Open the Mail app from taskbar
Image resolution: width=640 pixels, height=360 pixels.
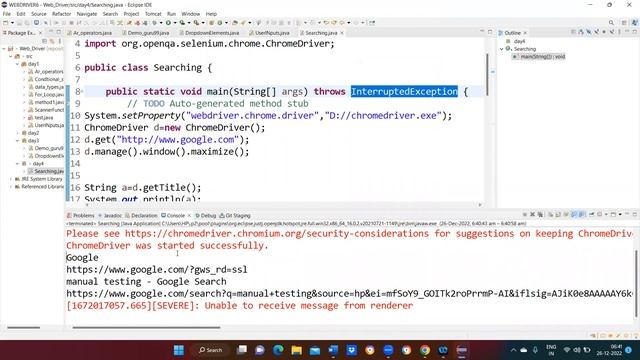tap(315, 350)
